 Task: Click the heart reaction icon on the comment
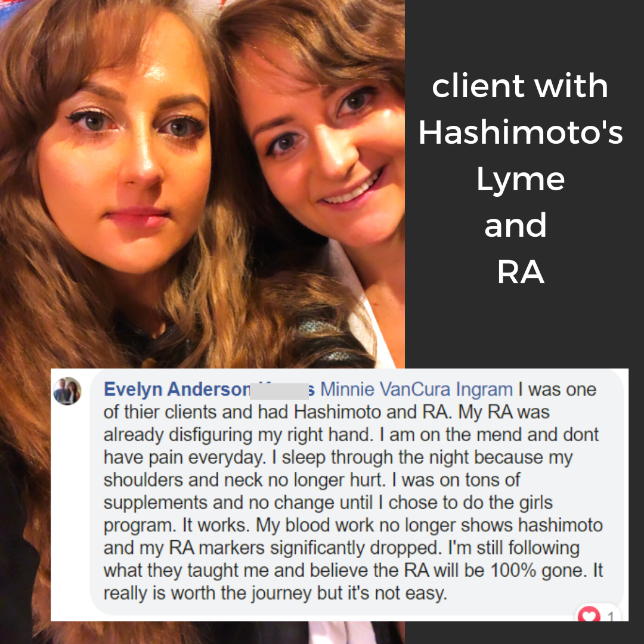click(589, 614)
